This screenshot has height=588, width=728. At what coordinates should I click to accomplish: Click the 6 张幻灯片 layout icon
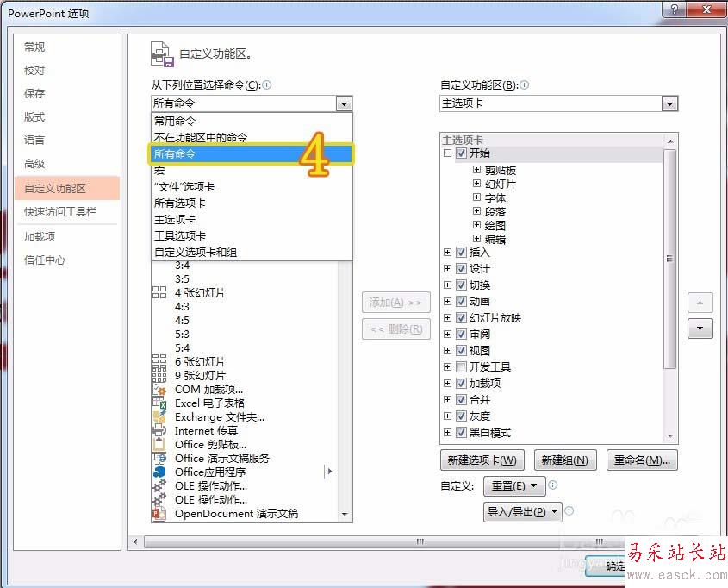159,361
